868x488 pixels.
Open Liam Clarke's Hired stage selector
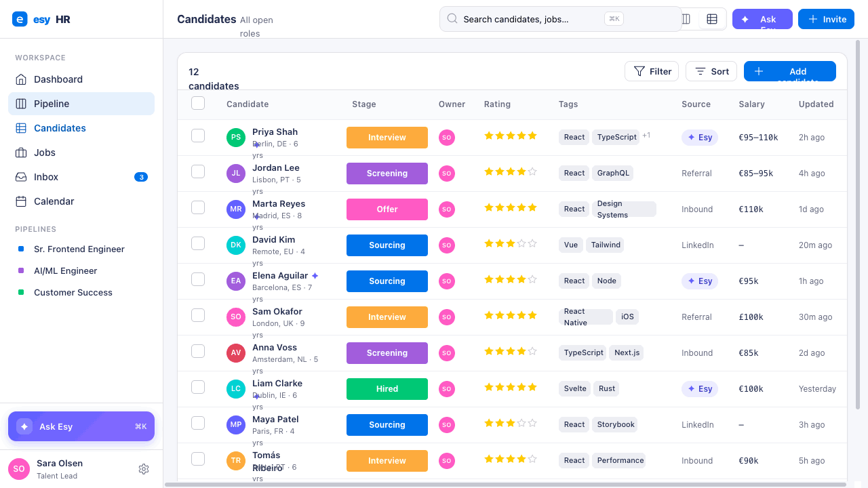click(387, 389)
